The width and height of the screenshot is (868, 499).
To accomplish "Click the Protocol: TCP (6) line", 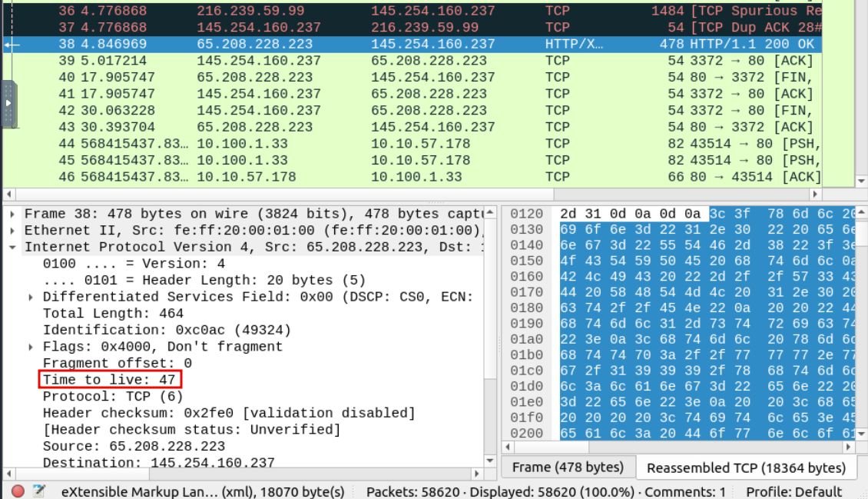I will pos(112,397).
